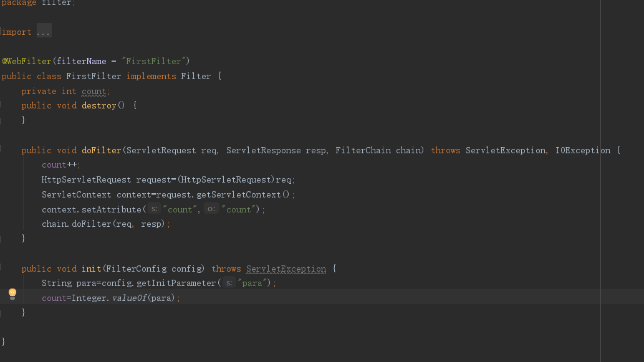Click the yellow lightbulb intention icon
Viewport: 644px width, 362px height.
pos(12,293)
